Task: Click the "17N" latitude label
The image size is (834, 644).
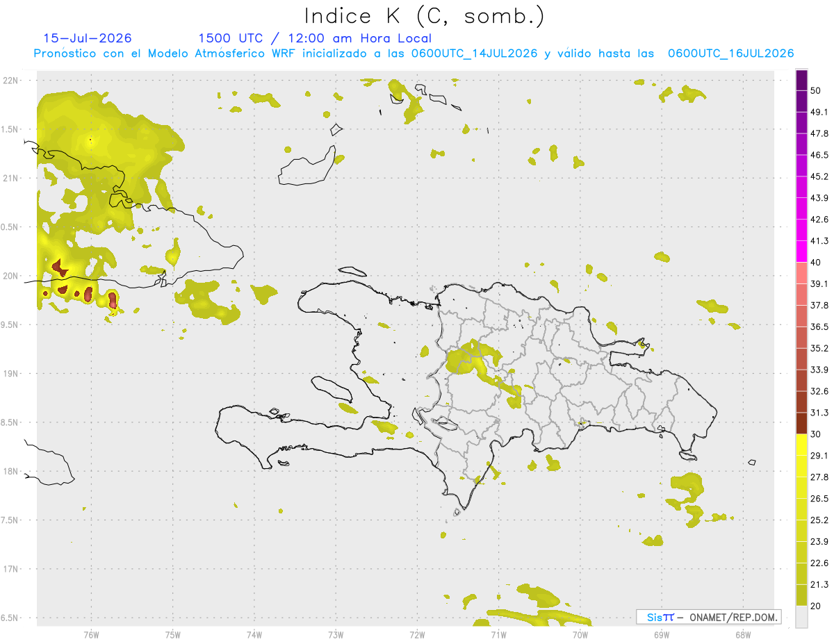Action: [x=11, y=569]
